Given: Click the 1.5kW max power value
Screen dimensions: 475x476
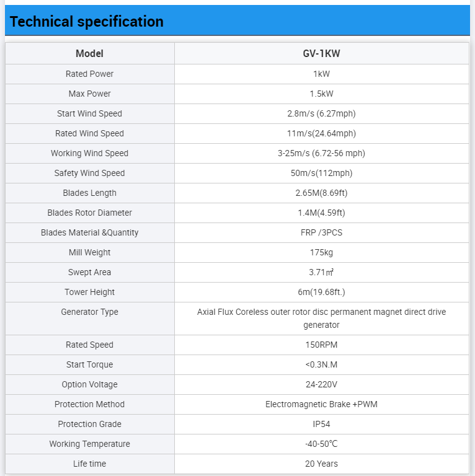Looking at the screenshot, I should [321, 94].
